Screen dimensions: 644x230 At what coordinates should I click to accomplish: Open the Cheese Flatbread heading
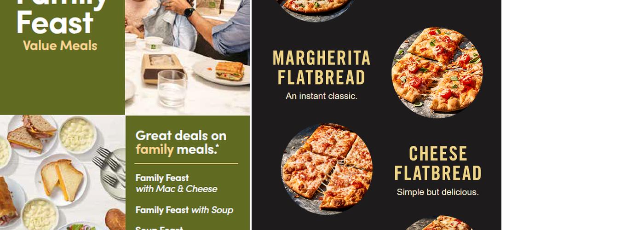(x=437, y=163)
